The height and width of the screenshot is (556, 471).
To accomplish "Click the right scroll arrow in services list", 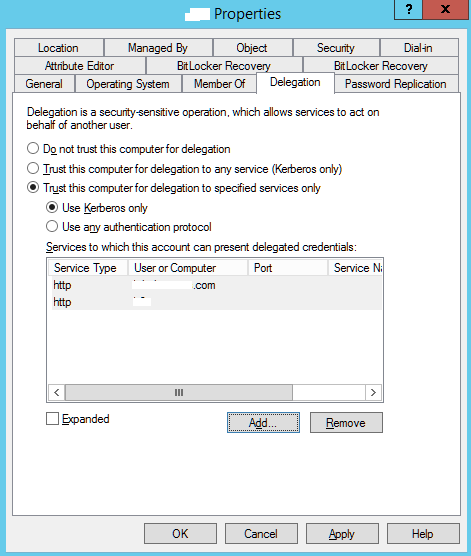I will click(x=373, y=393).
